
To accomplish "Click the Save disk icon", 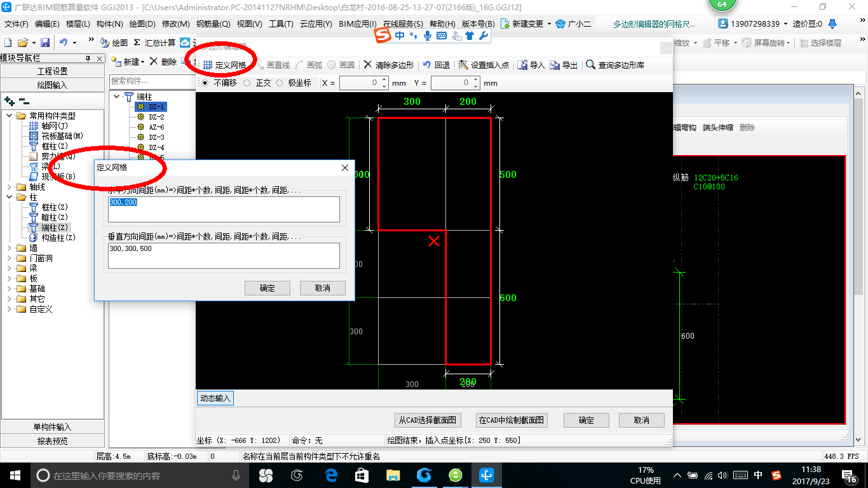I will 45,43.
